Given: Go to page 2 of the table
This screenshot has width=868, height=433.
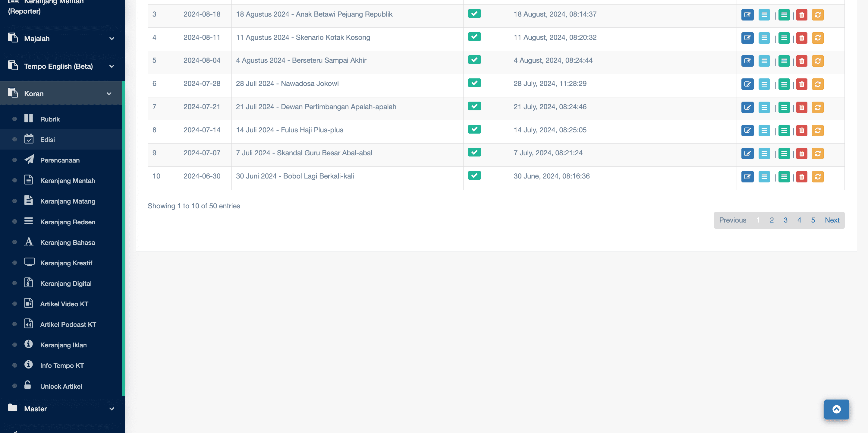Looking at the screenshot, I should pos(772,220).
